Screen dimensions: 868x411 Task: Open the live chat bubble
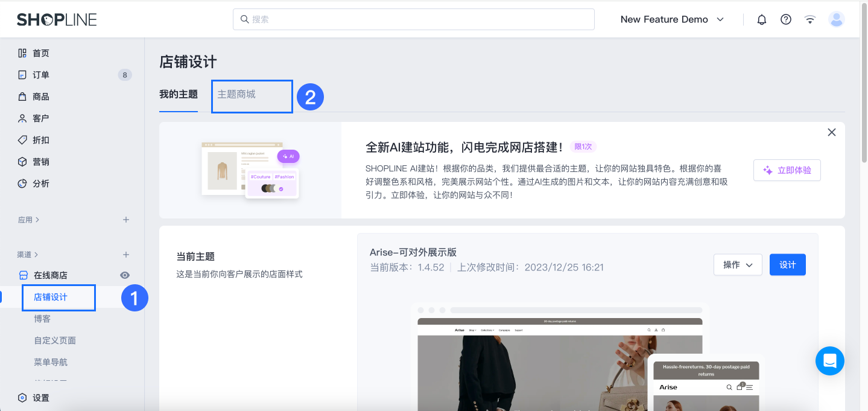tap(829, 360)
